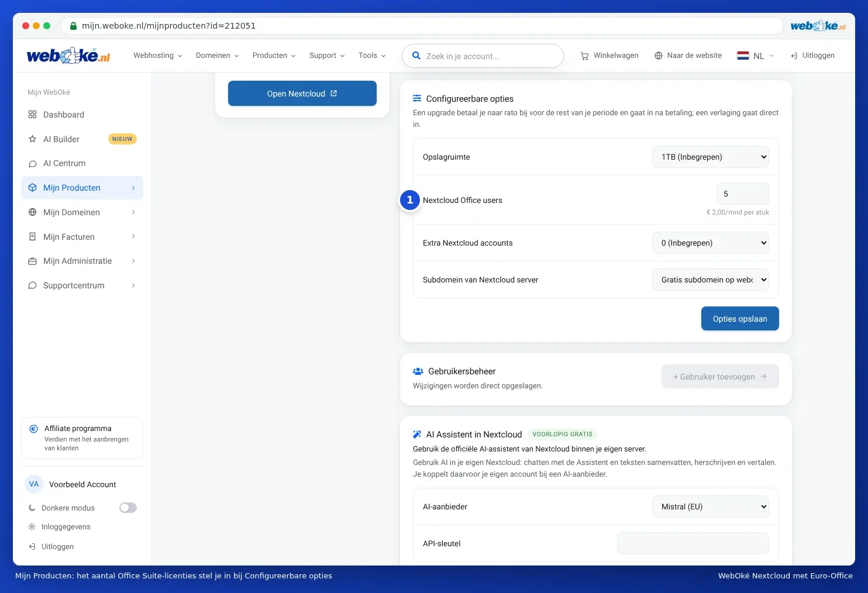Open the Extra Nextcloud accounts dropdown

click(711, 243)
